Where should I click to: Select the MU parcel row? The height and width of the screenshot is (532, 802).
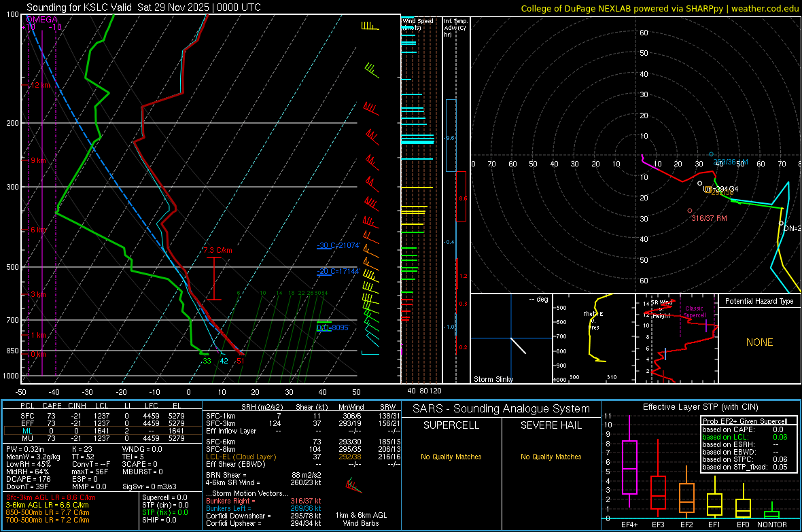click(x=103, y=438)
